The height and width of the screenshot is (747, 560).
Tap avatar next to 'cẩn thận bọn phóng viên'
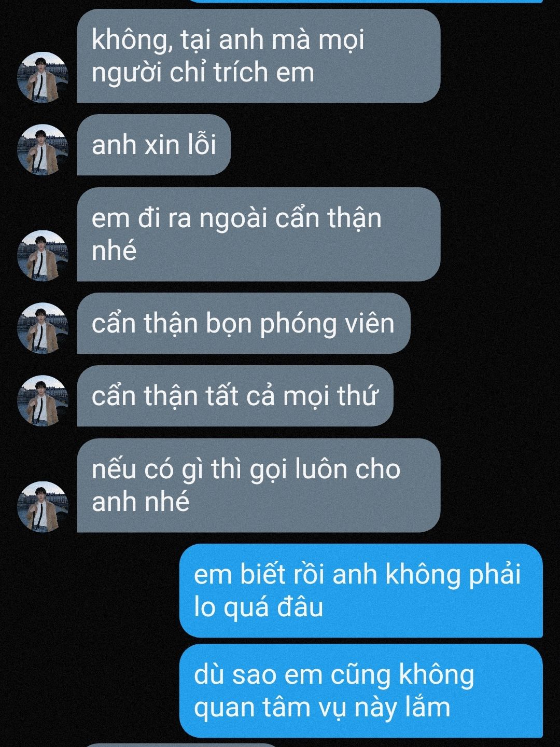[43, 328]
